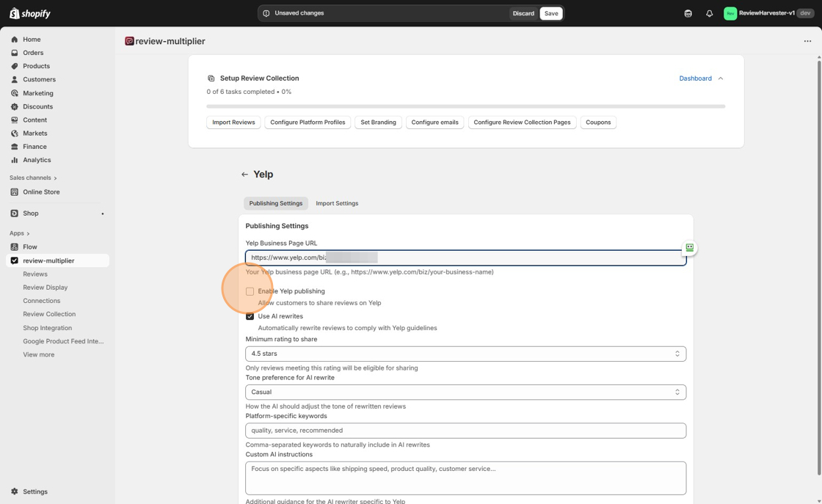Viewport: 822px width, 504px height.
Task: Collapse the Setup Review Collection Dashboard chevron
Action: click(720, 78)
